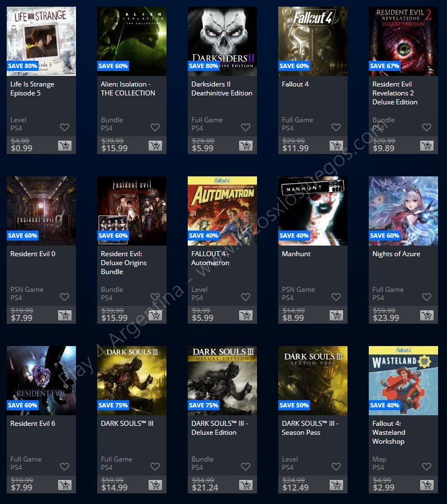
Task: Add Fallout 4 Wasteland Workshop to cart
Action: (427, 485)
